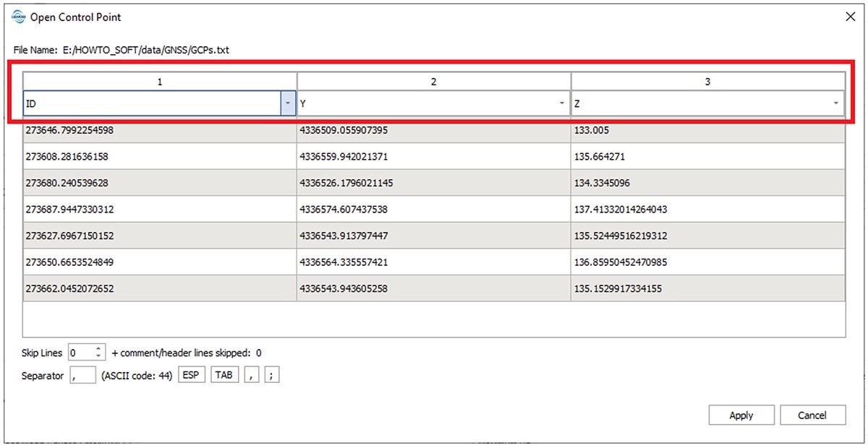The height and width of the screenshot is (448, 868).
Task: Click the Apply button
Action: click(x=741, y=415)
